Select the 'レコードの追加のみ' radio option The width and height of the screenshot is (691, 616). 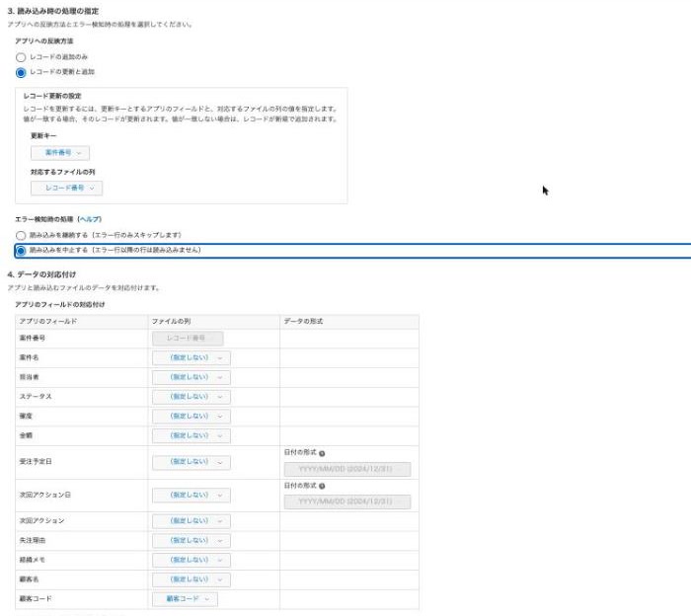pos(21,57)
